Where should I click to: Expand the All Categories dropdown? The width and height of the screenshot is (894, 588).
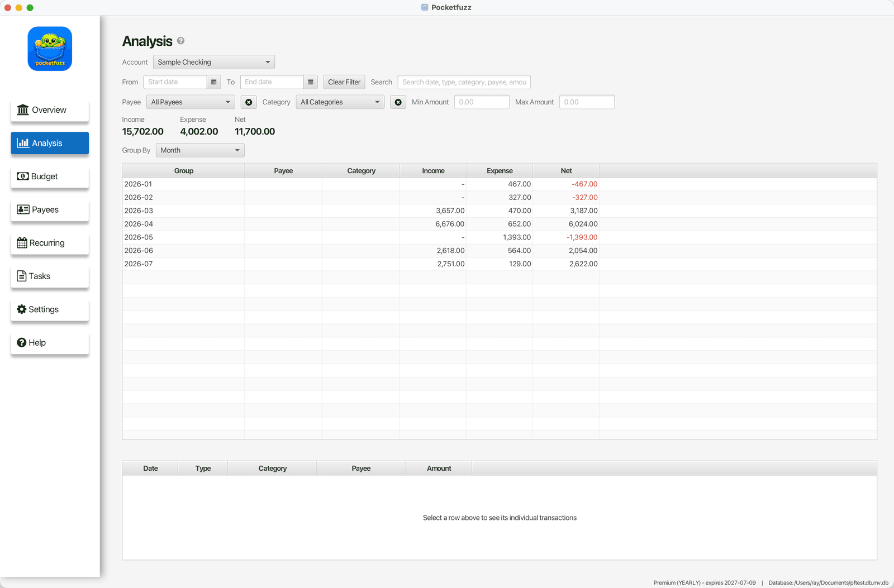340,102
